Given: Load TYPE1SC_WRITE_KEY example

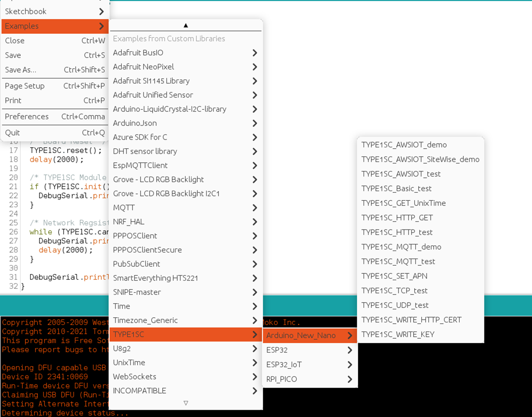Looking at the screenshot, I should point(420,335).
